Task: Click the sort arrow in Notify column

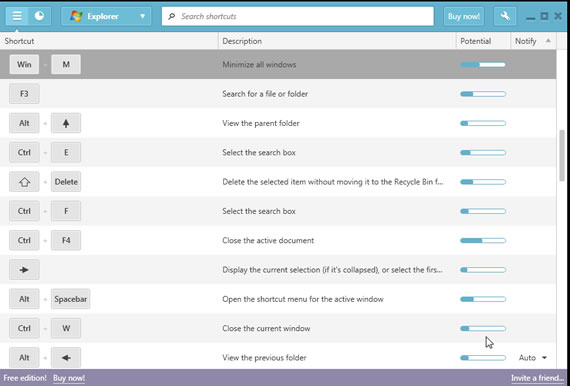Action: point(548,40)
